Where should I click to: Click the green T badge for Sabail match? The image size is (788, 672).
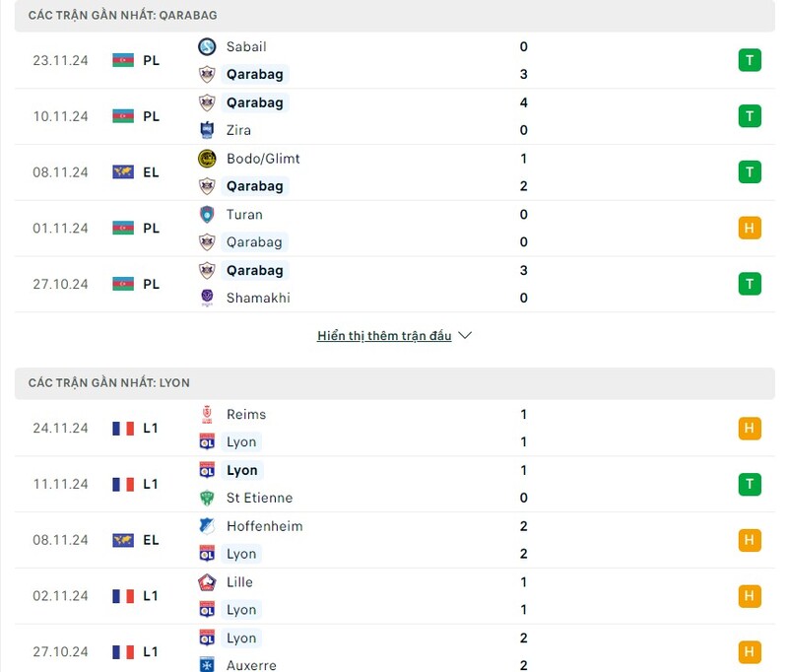[x=750, y=60]
